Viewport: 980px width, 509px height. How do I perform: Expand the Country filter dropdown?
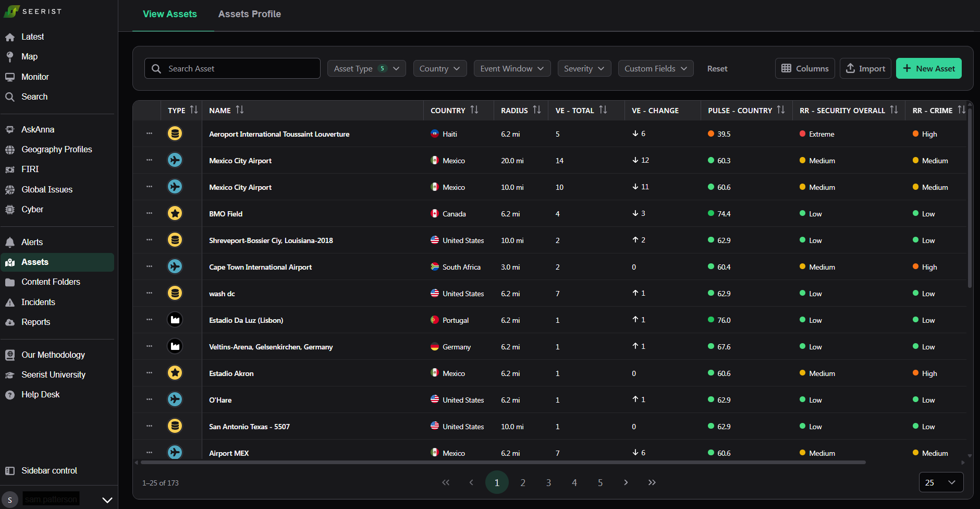tap(440, 68)
